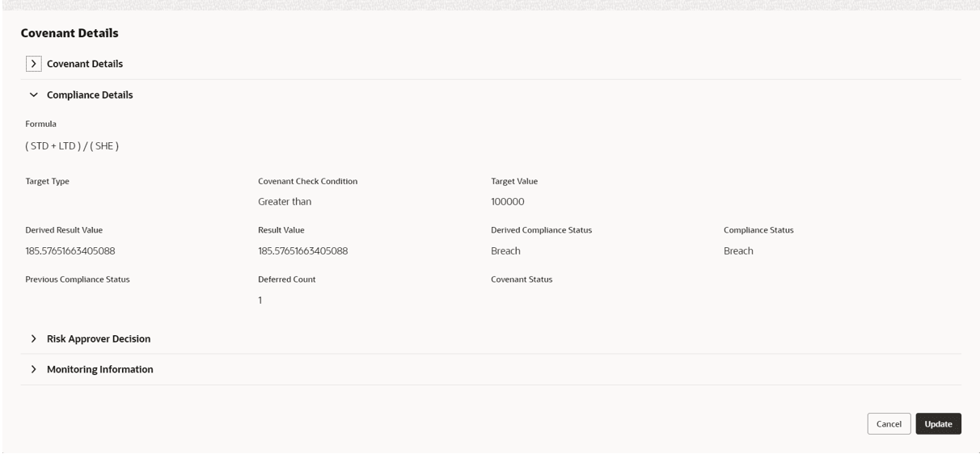Click the number under the Result Value label
The image size is (980, 454).
303,250
